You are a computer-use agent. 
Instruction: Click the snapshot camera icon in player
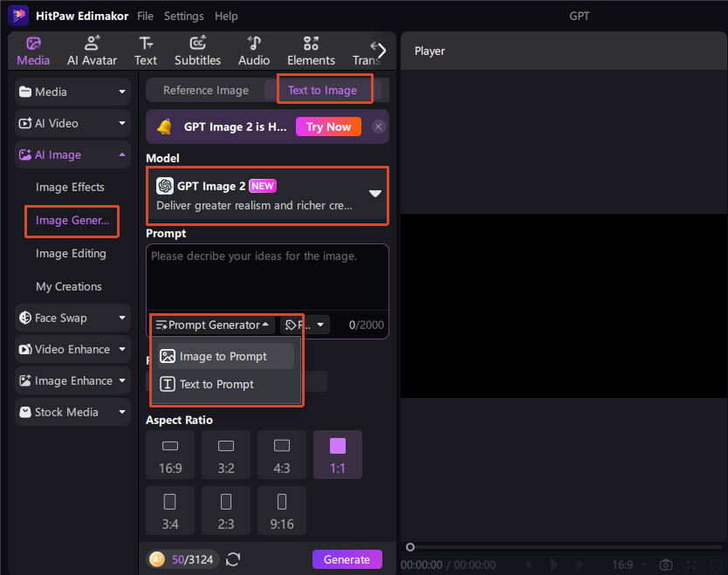tap(666, 565)
